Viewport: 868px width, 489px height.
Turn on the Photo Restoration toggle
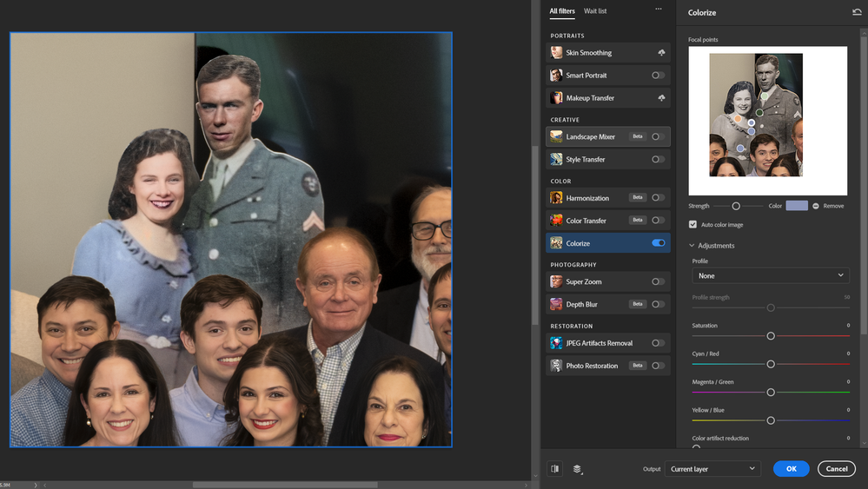[658, 366]
